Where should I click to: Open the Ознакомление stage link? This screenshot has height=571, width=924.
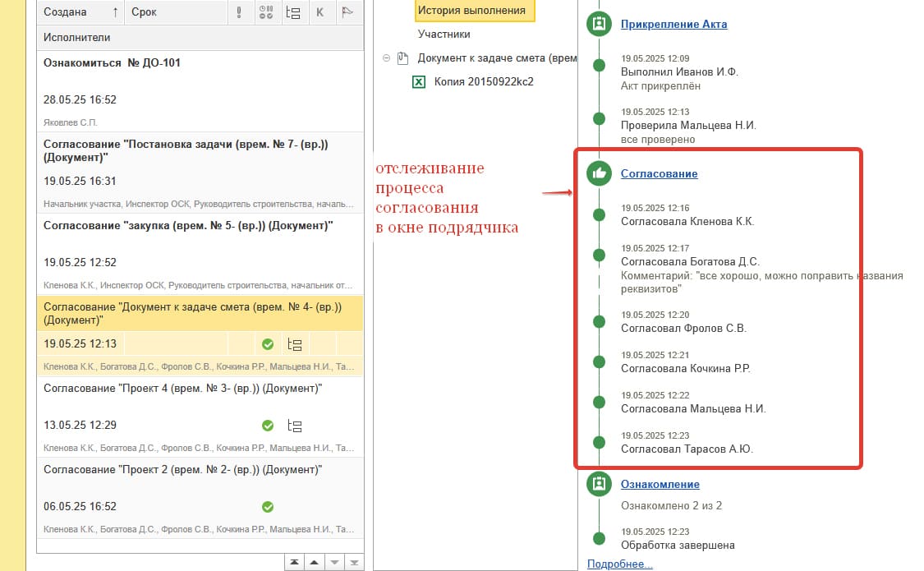(x=660, y=485)
